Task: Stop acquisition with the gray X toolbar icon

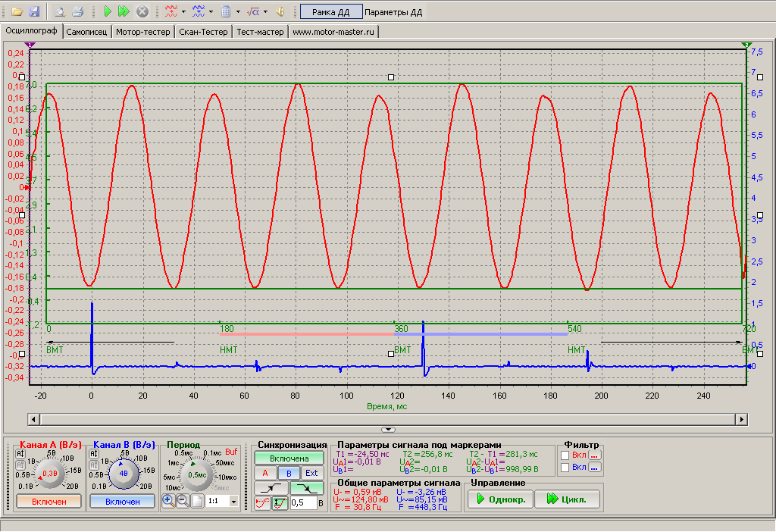Action: click(142, 11)
